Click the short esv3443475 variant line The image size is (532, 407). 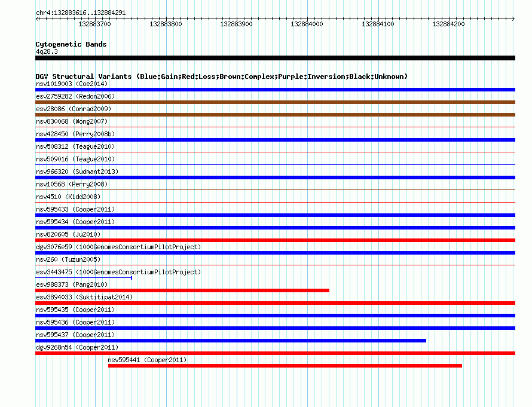coord(84,278)
